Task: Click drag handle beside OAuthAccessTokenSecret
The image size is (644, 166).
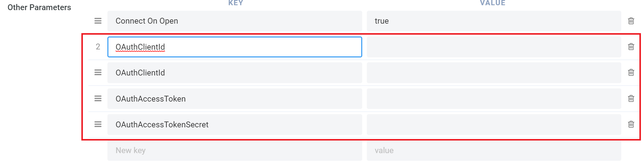Action: click(x=98, y=124)
